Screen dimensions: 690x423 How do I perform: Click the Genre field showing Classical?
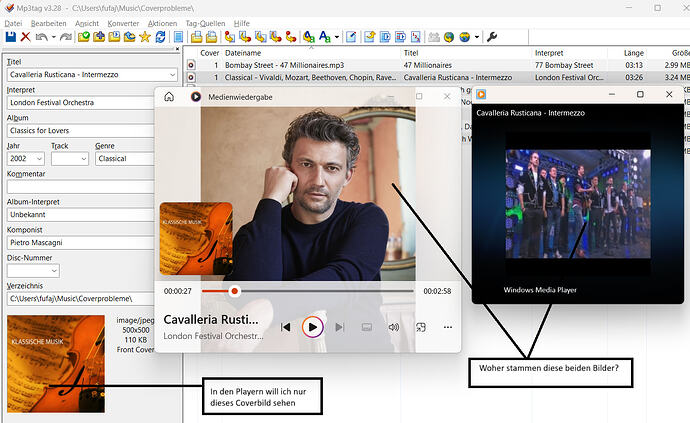(125, 159)
